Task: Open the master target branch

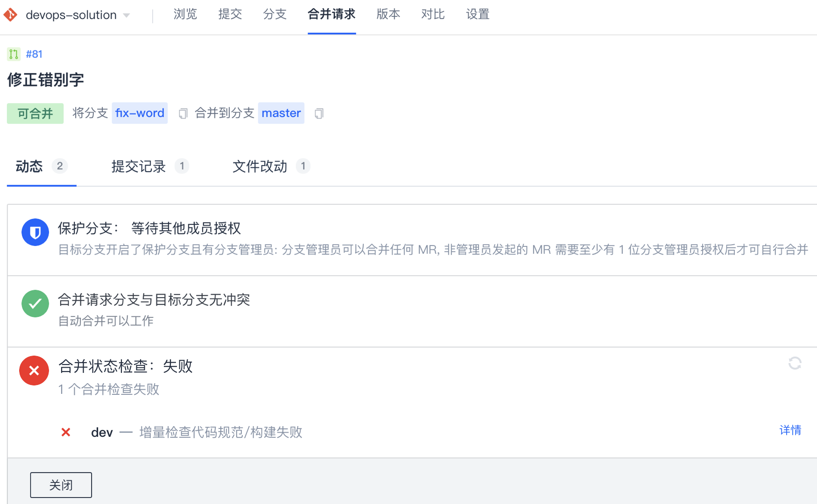Action: (281, 113)
